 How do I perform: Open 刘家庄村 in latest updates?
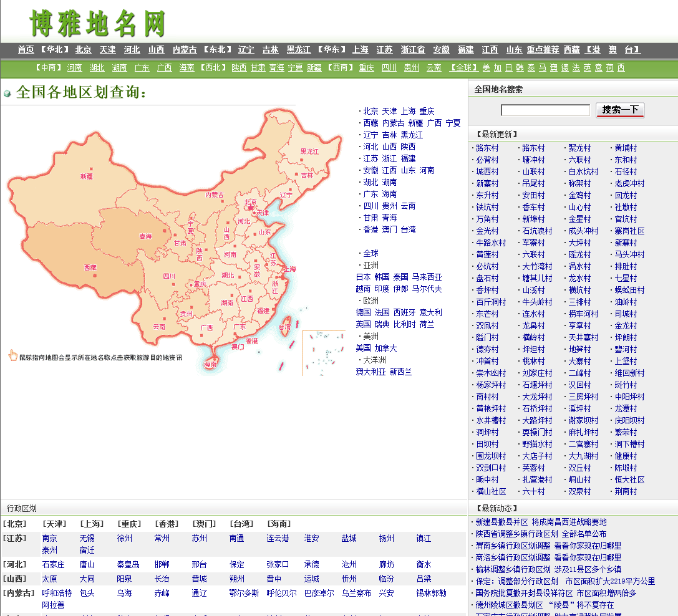click(537, 373)
